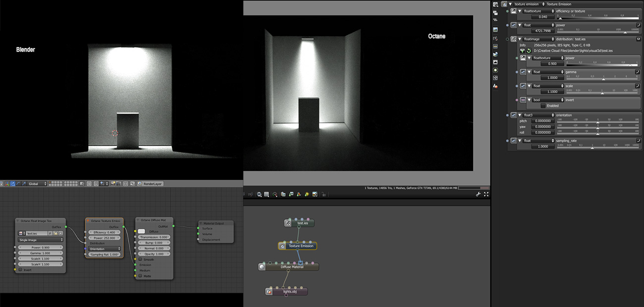The image size is (644, 307).
Task: Click the zoom magnifier icon in Octane render toolbar
Action: tap(259, 194)
